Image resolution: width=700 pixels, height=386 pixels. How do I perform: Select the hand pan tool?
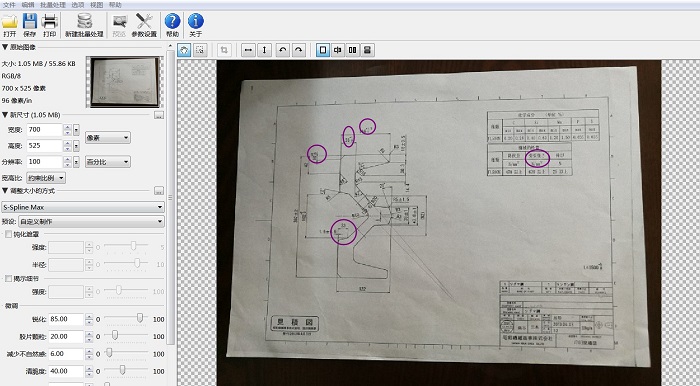pyautogui.click(x=184, y=50)
